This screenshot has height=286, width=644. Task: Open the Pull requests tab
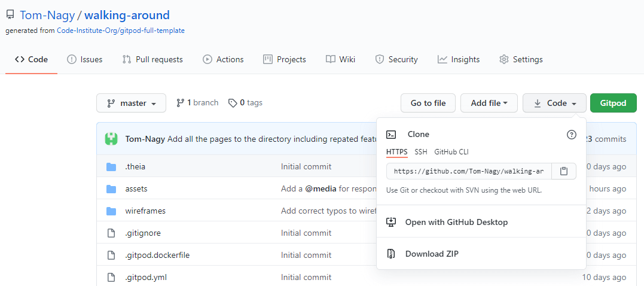(153, 60)
